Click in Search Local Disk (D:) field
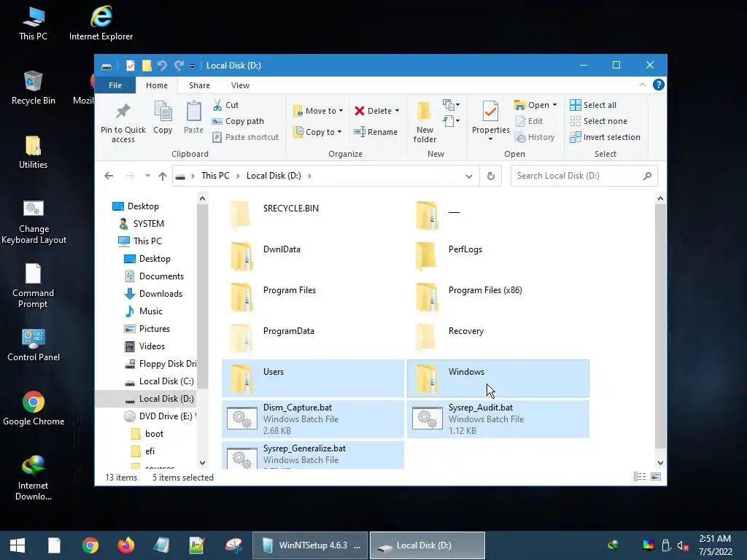 coord(584,176)
